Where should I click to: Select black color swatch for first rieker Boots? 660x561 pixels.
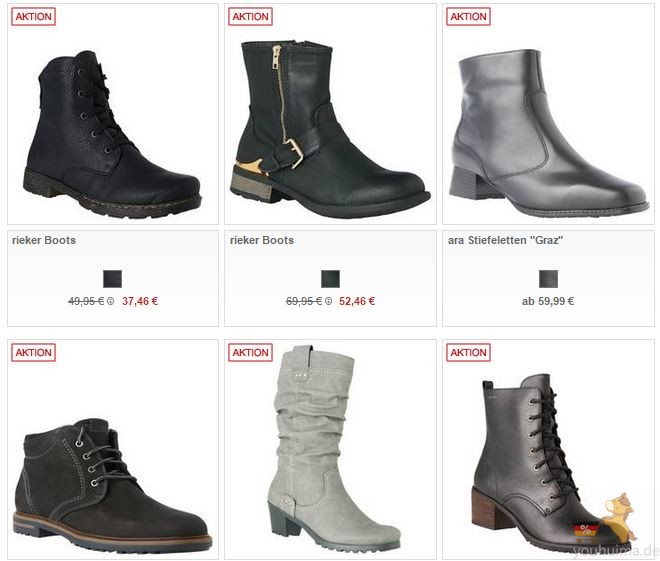(x=112, y=279)
